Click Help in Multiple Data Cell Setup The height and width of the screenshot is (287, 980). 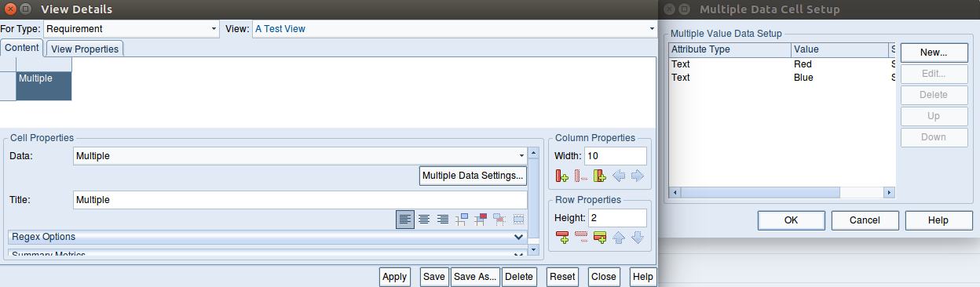[x=938, y=220]
